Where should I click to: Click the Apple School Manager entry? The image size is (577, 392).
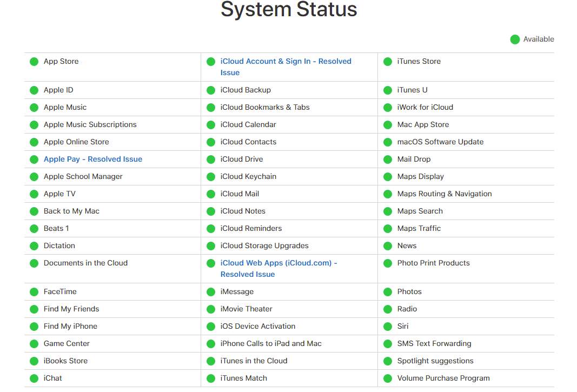click(83, 176)
